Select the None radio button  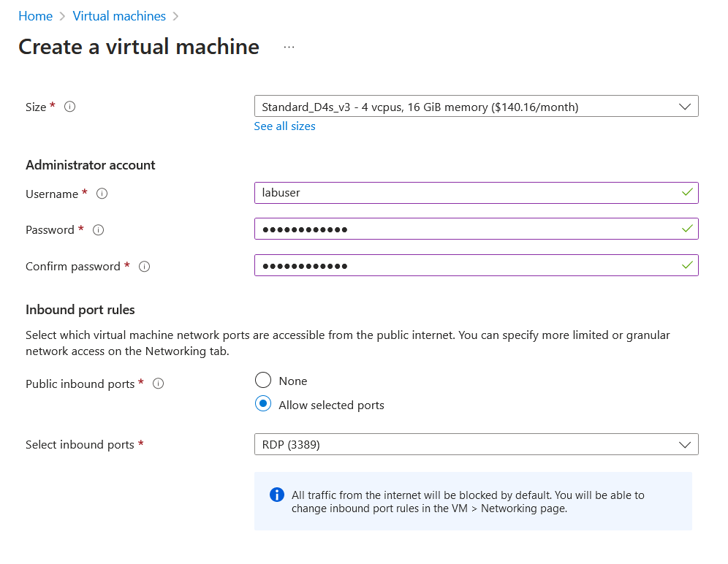(x=263, y=381)
